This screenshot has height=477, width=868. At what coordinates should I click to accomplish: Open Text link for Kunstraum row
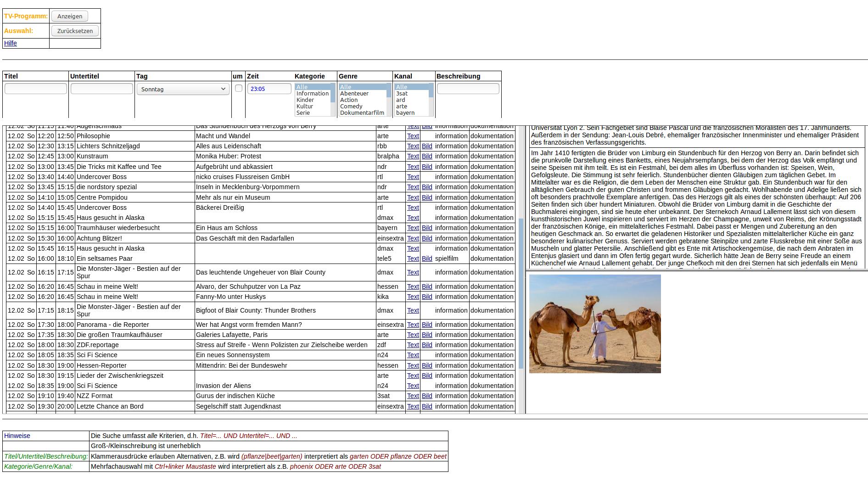point(413,156)
